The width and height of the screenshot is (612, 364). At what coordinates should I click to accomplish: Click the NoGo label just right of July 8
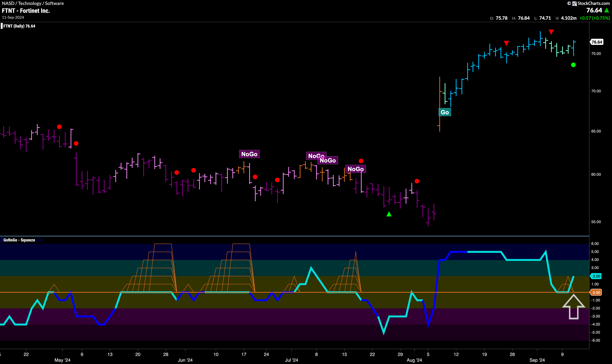[x=328, y=160]
